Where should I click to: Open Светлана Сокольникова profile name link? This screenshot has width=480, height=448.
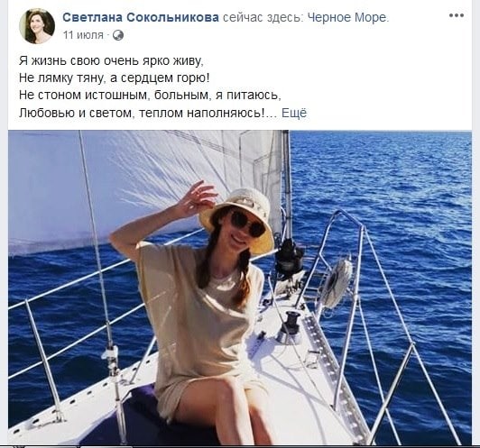coord(141,18)
